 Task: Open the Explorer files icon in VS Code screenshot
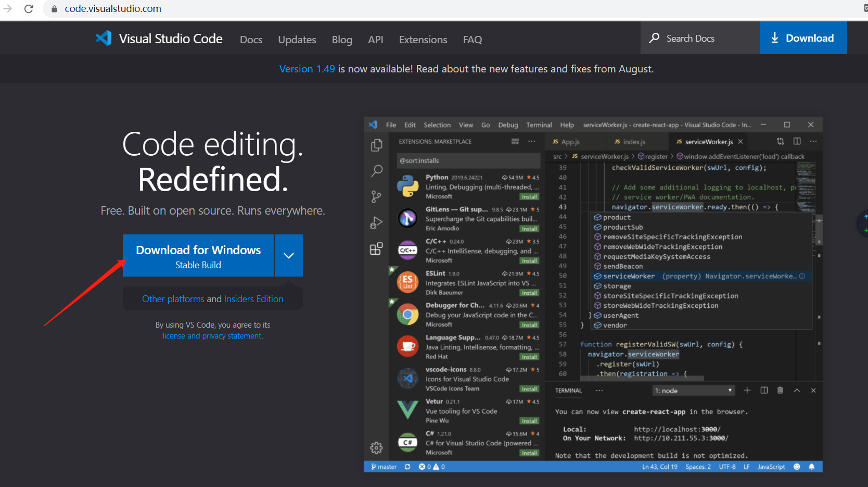pyautogui.click(x=376, y=145)
